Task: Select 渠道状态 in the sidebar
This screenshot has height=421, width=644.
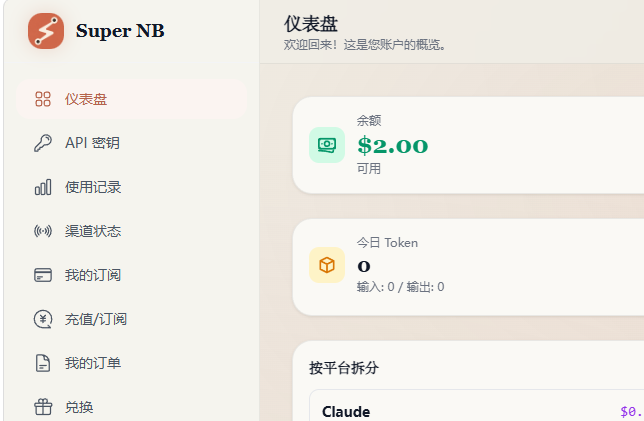Action: pos(131,231)
